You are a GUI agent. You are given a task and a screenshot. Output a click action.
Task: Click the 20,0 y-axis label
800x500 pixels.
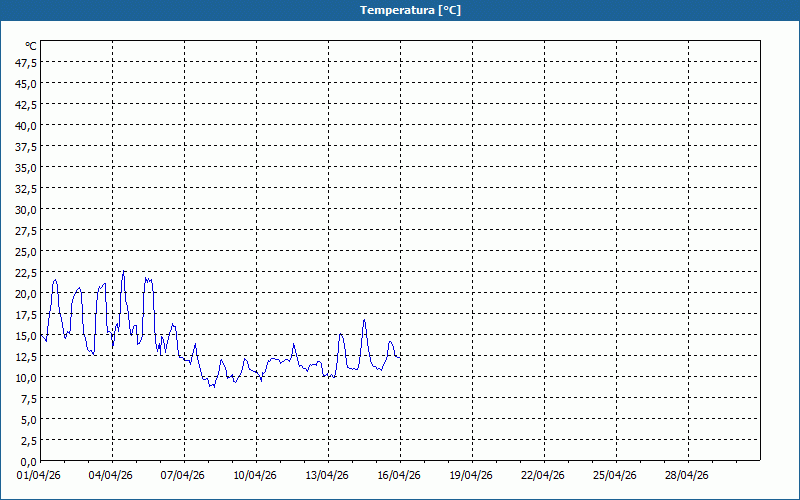click(x=25, y=293)
